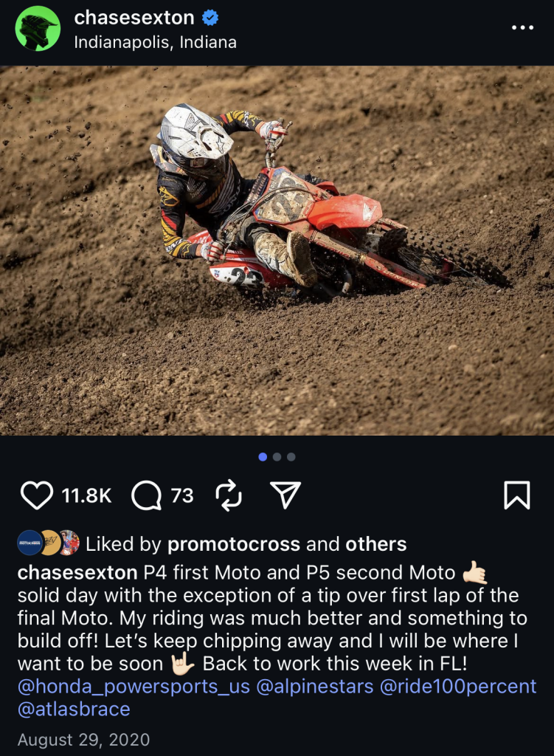Open @ride100percent mention link
The image size is (554, 756).
[458, 686]
